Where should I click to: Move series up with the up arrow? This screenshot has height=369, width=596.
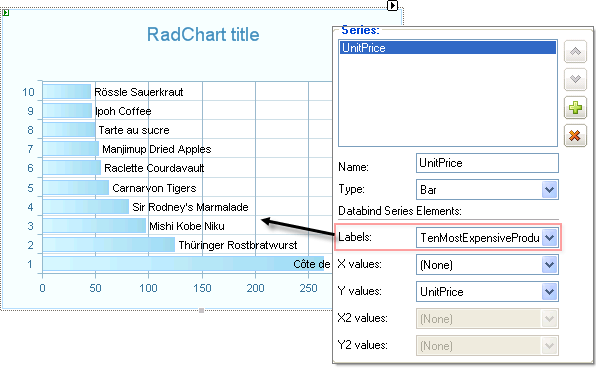pos(575,52)
